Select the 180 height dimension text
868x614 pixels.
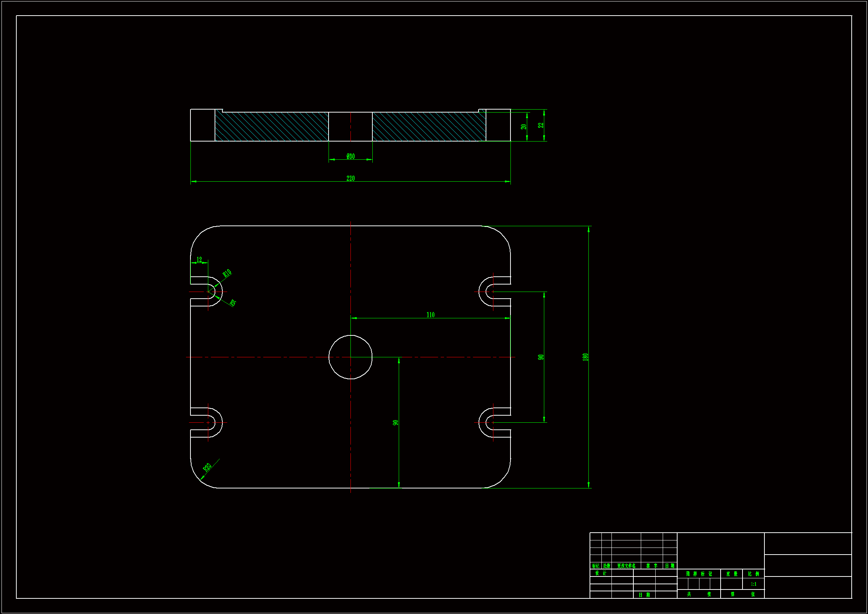click(585, 357)
